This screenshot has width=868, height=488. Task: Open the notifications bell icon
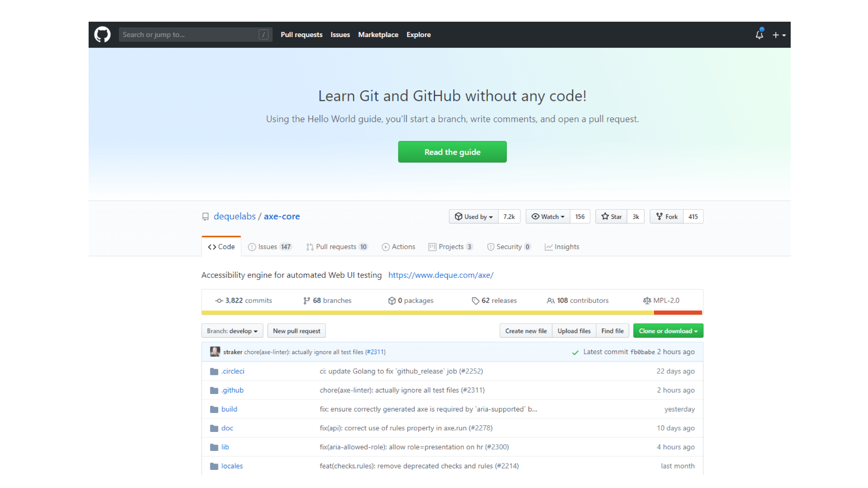[759, 35]
